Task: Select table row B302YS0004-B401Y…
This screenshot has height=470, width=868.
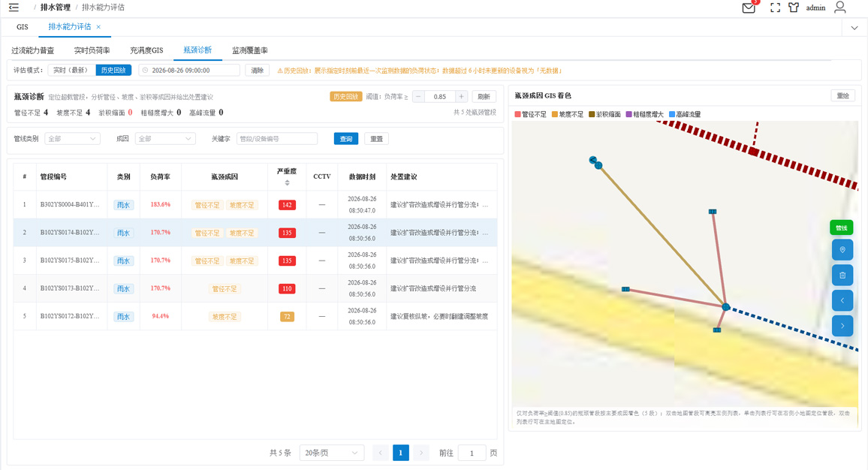Action: pyautogui.click(x=255, y=205)
